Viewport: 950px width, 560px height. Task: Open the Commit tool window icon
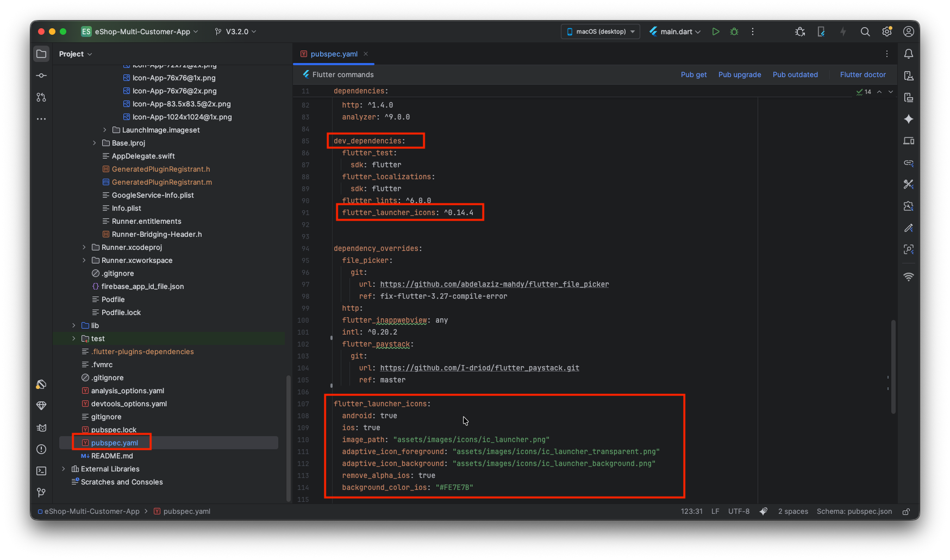coord(41,75)
